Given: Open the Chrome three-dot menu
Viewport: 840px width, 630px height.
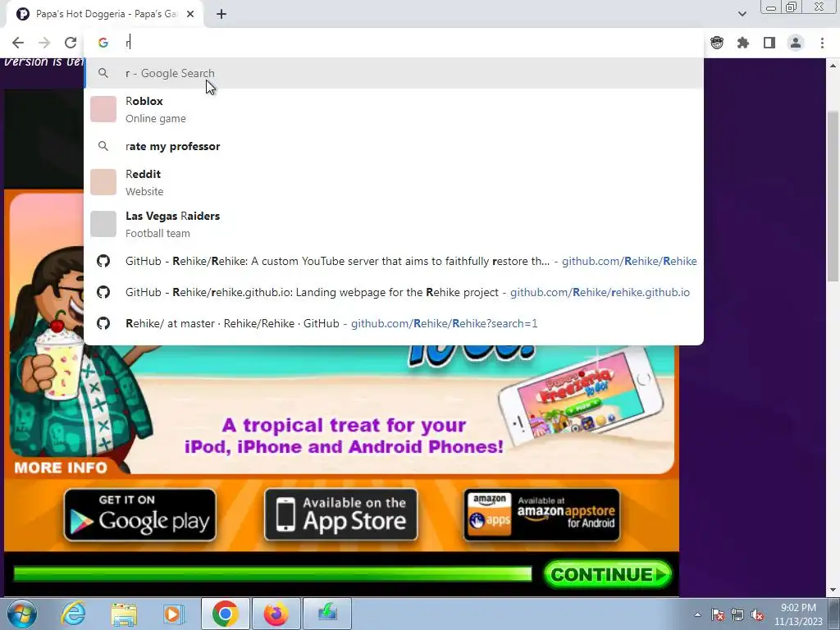Looking at the screenshot, I should (822, 43).
